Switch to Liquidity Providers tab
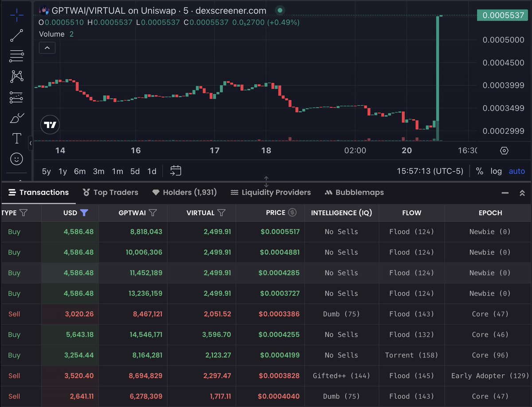Image resolution: width=532 pixels, height=407 pixels. (270, 192)
